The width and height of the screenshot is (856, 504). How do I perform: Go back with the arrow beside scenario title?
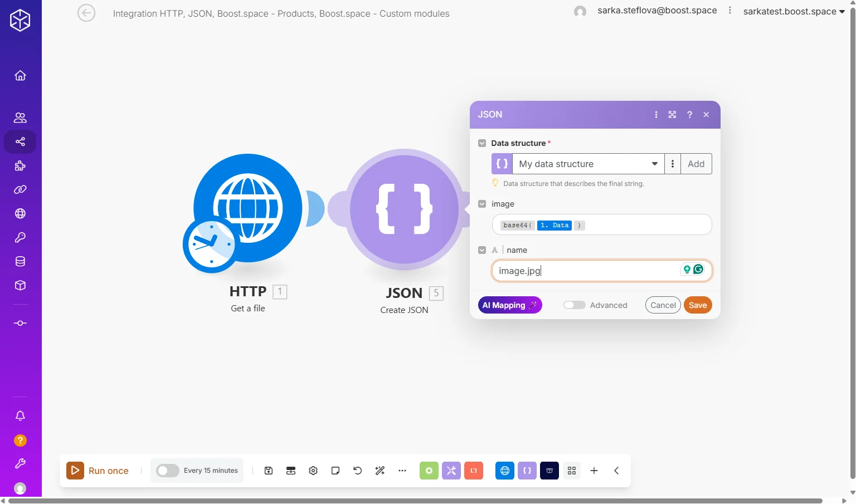86,13
